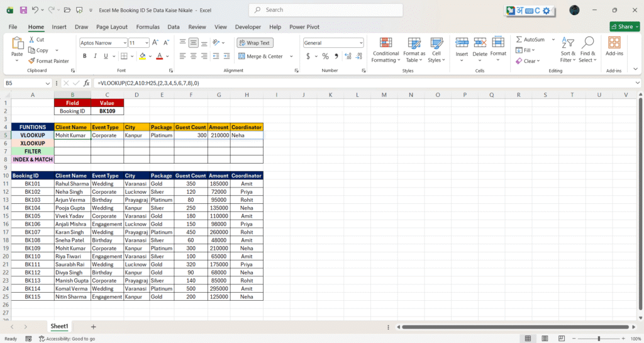Click the Increase Indent icon

(x=226, y=56)
